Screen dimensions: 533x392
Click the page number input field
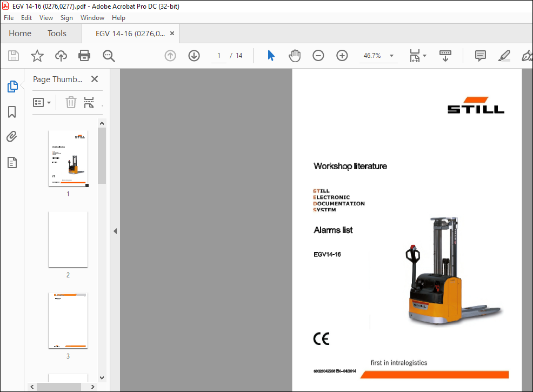(218, 56)
